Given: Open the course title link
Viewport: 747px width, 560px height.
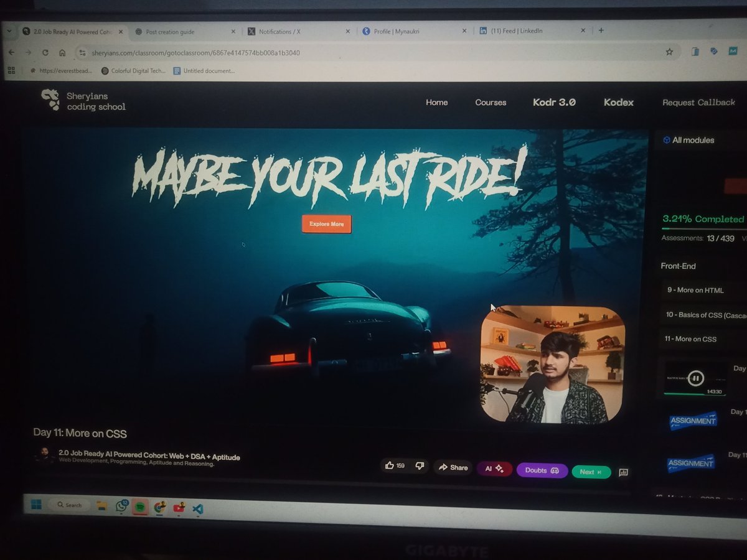Looking at the screenshot, I should coord(149,457).
